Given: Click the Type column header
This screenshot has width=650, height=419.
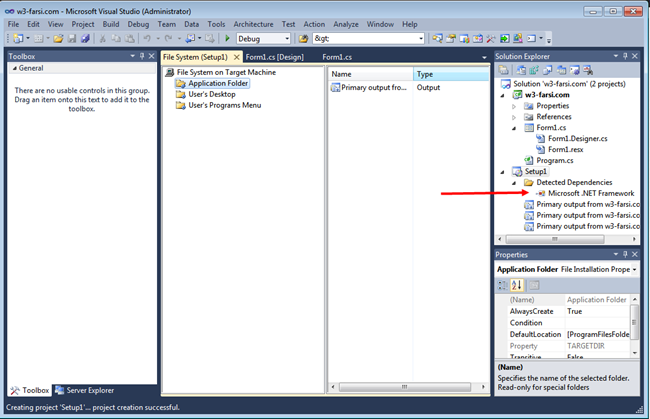Looking at the screenshot, I should click(451, 74).
